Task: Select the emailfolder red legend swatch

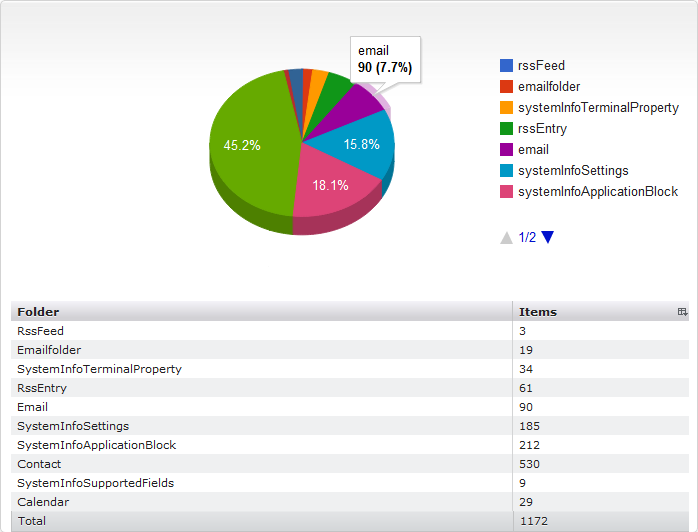Action: point(507,87)
